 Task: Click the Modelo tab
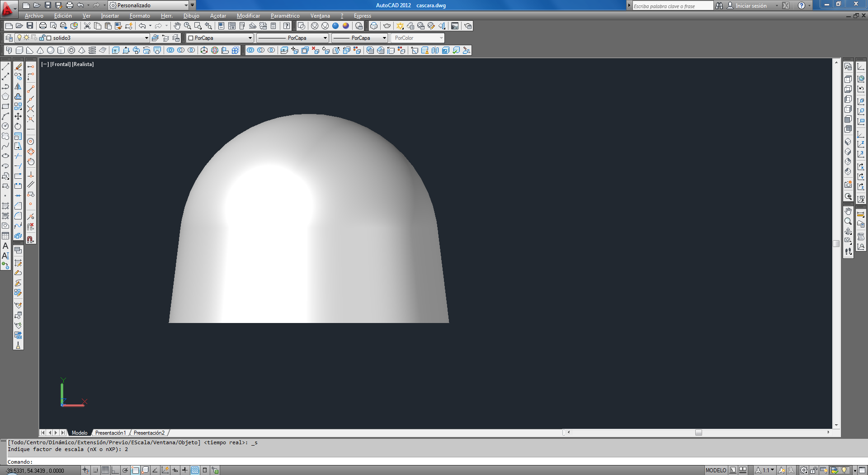80,433
